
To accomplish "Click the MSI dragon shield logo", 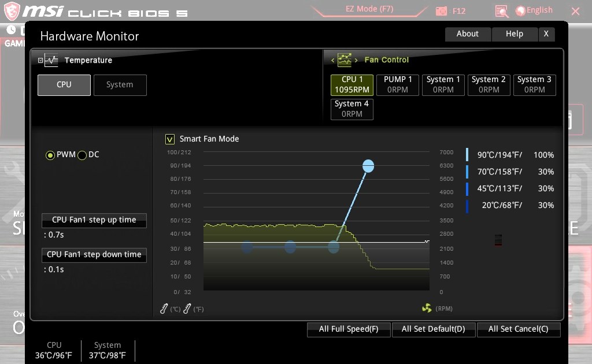I will (x=12, y=11).
